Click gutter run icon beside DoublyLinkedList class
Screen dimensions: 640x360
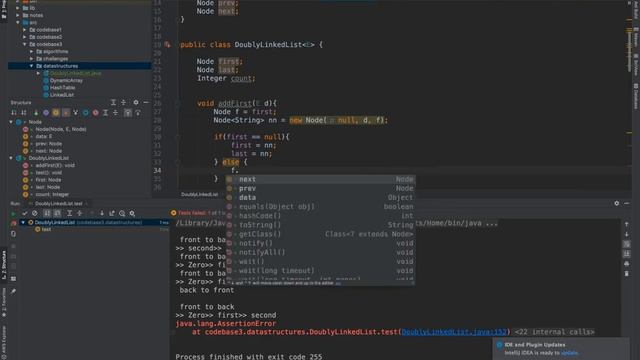[167, 44]
